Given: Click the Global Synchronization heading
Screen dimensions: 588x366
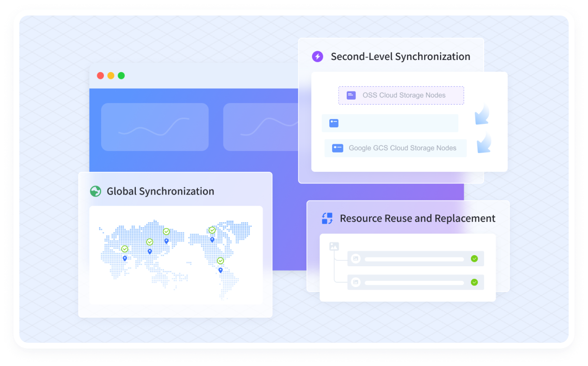Looking at the screenshot, I should pyautogui.click(x=160, y=191).
